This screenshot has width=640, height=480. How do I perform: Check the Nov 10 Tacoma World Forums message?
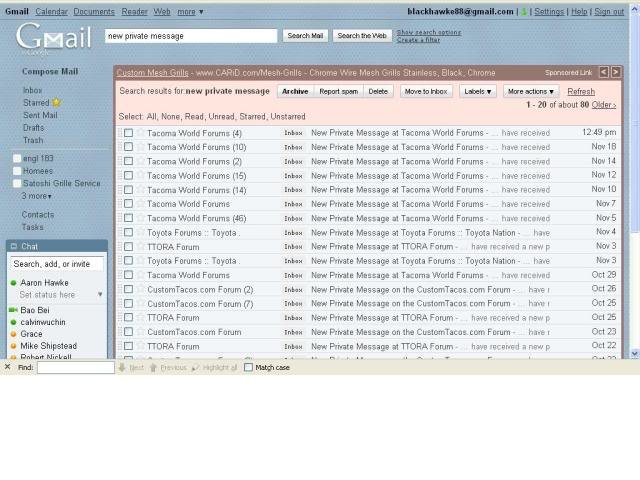[129, 189]
